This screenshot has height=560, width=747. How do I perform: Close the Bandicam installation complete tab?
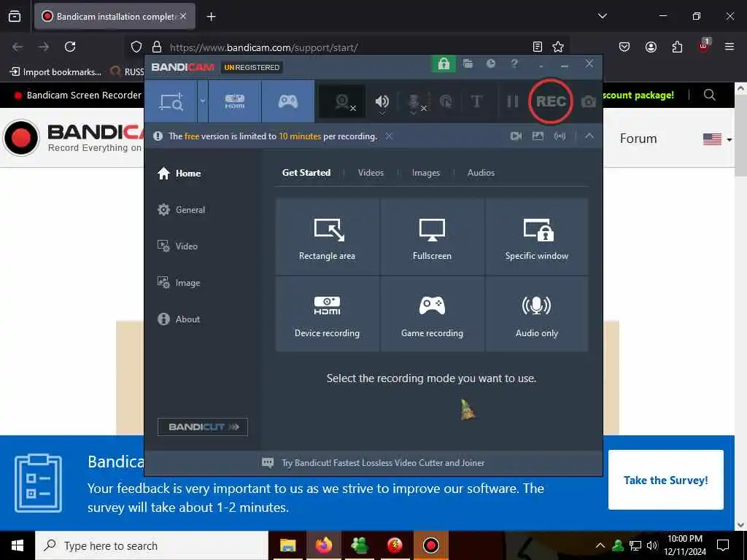coord(183,16)
